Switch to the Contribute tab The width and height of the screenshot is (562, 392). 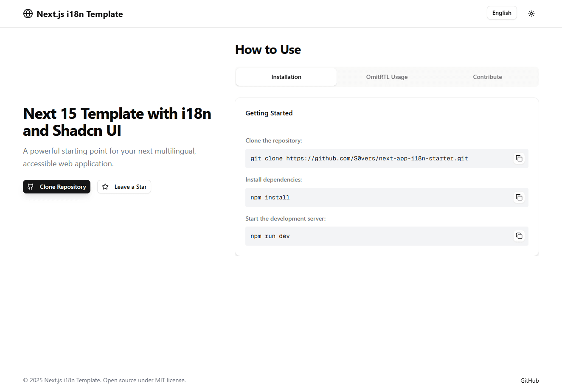(487, 77)
